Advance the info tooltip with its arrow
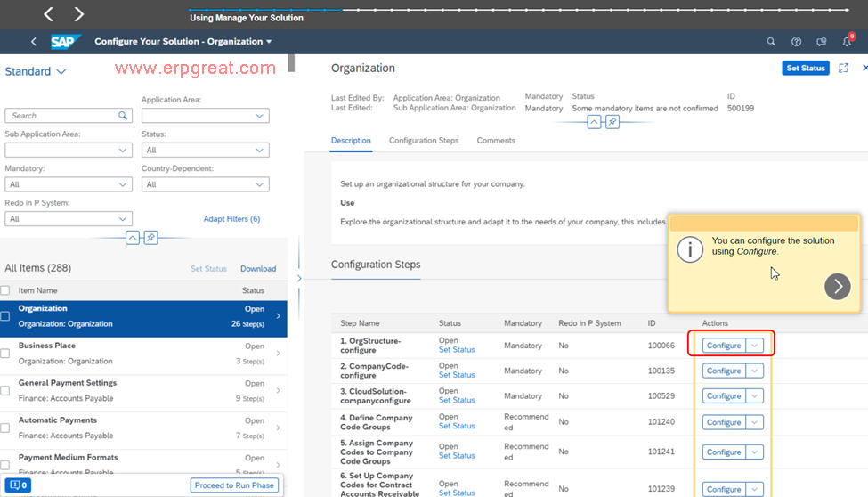This screenshot has height=497, width=868. 837,287
